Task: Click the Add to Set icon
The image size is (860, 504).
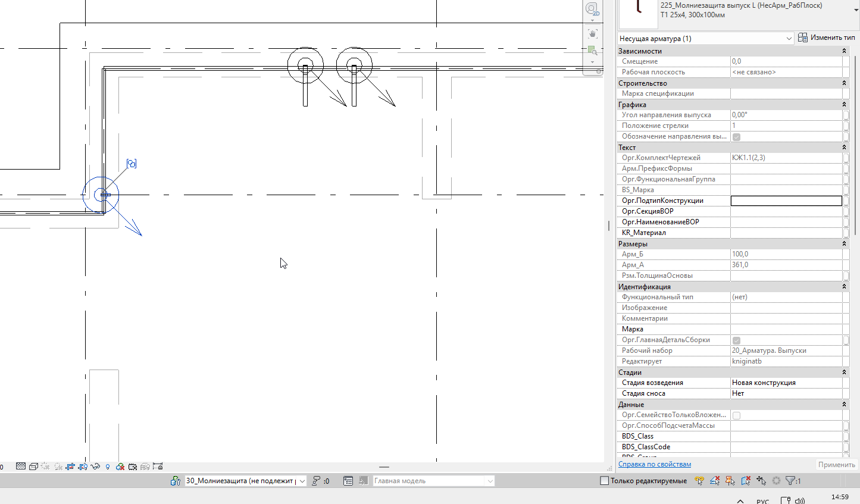Action: point(363,481)
